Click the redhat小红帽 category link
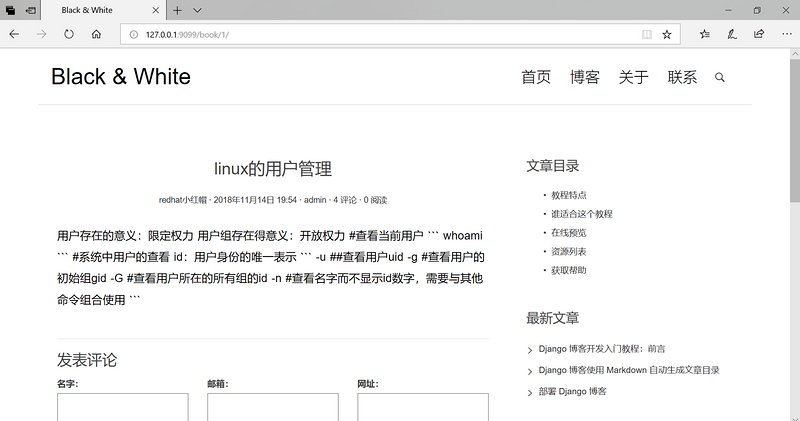The image size is (800, 421). click(x=183, y=200)
